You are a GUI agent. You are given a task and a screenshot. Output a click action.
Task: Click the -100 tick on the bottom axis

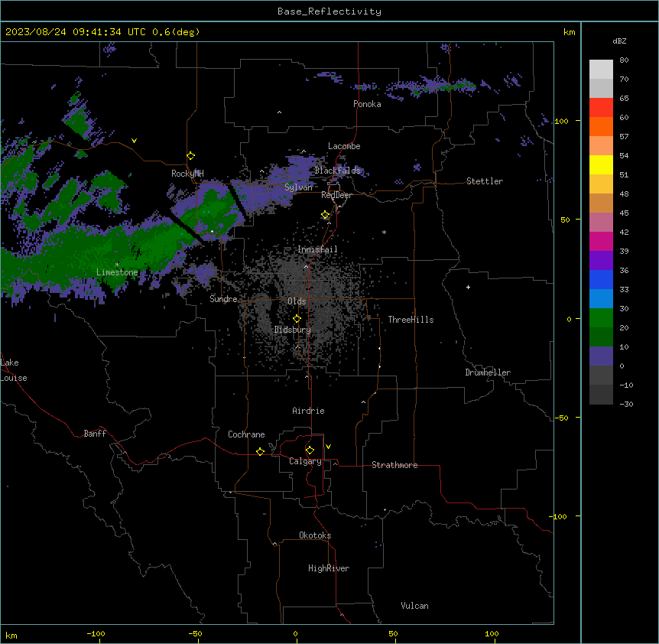pyautogui.click(x=96, y=633)
